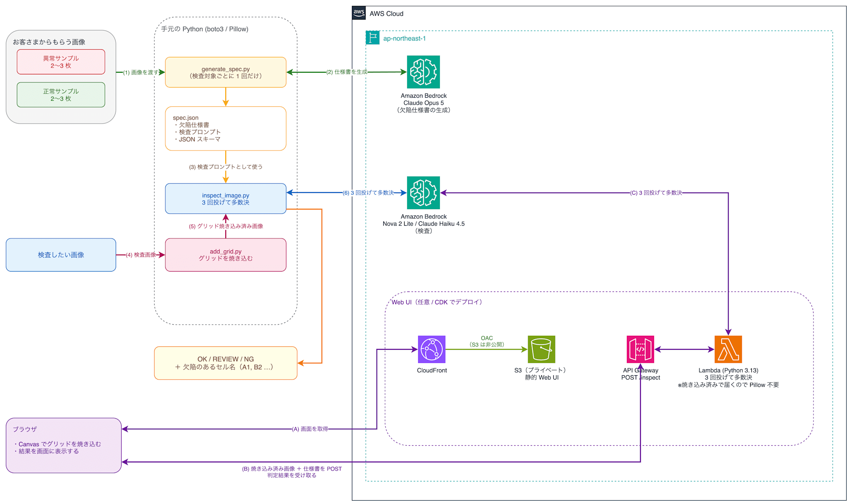
Task: Click the '・欠陥仕様書' line in spec.json
Action: [191, 125]
